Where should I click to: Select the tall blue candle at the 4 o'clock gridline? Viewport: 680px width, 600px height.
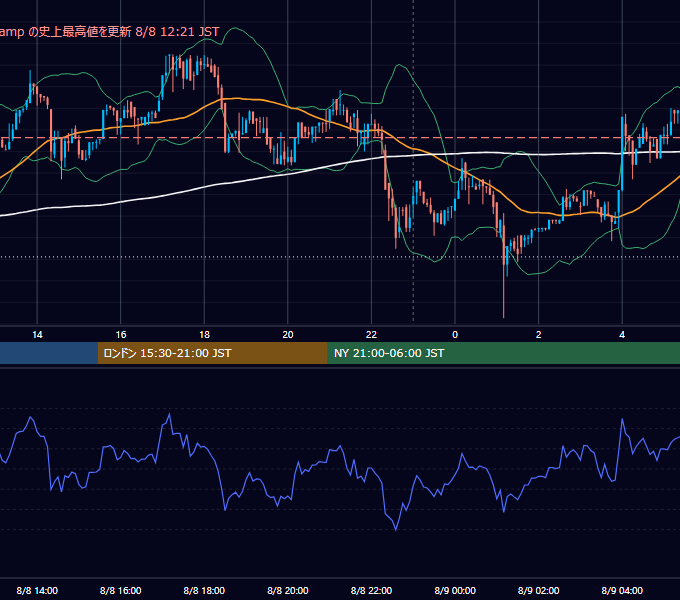pyautogui.click(x=622, y=153)
